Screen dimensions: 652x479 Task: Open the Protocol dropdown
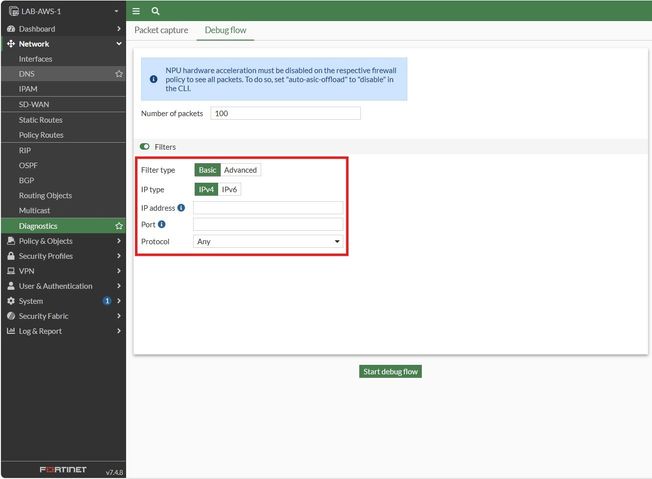point(268,241)
